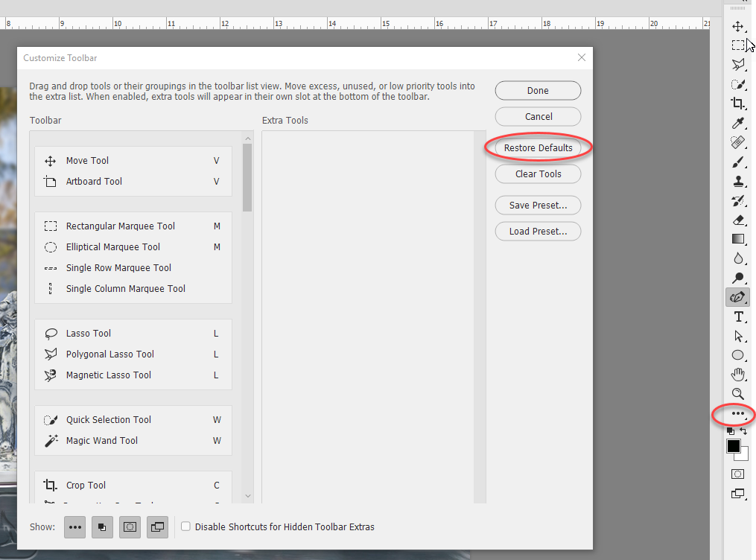Select Magic Wand Tool in the list
Screen dimensions: 756x560
click(x=101, y=440)
